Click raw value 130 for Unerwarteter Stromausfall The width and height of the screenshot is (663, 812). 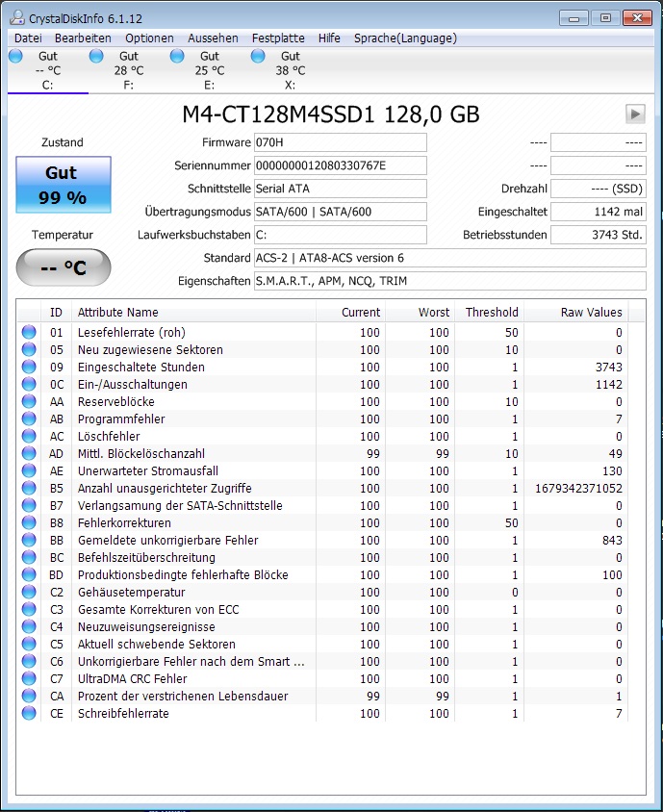click(x=612, y=470)
